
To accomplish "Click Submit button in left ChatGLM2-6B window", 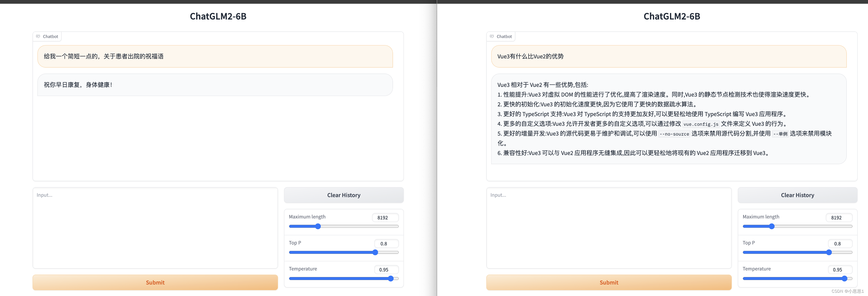I will pyautogui.click(x=155, y=282).
